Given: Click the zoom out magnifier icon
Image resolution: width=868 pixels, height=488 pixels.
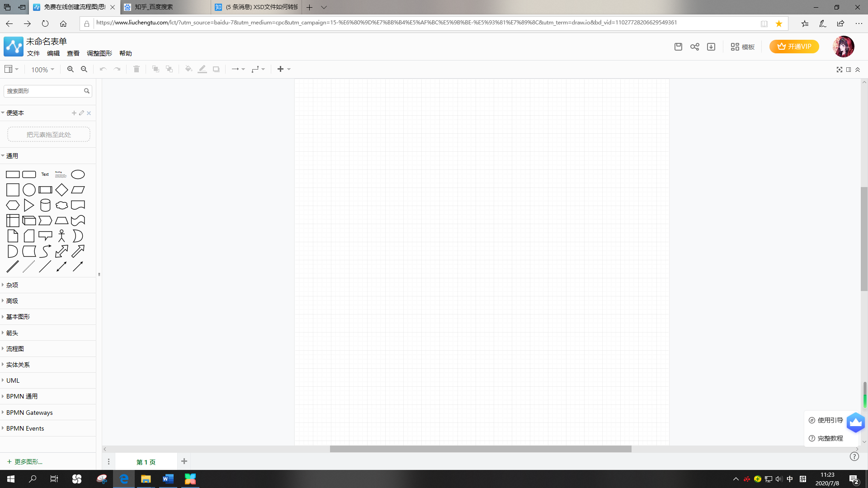Looking at the screenshot, I should [84, 69].
